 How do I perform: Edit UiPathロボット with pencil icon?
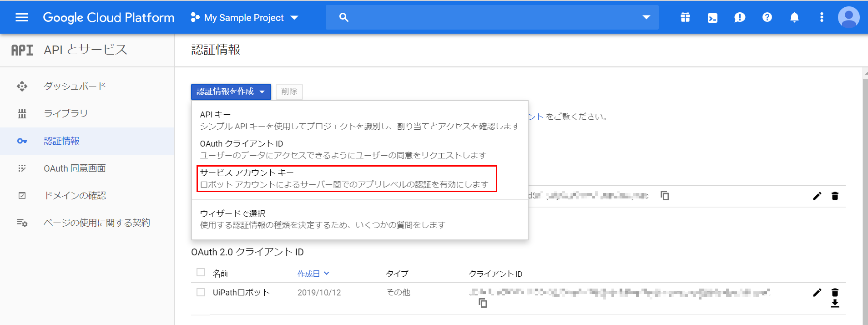817,293
